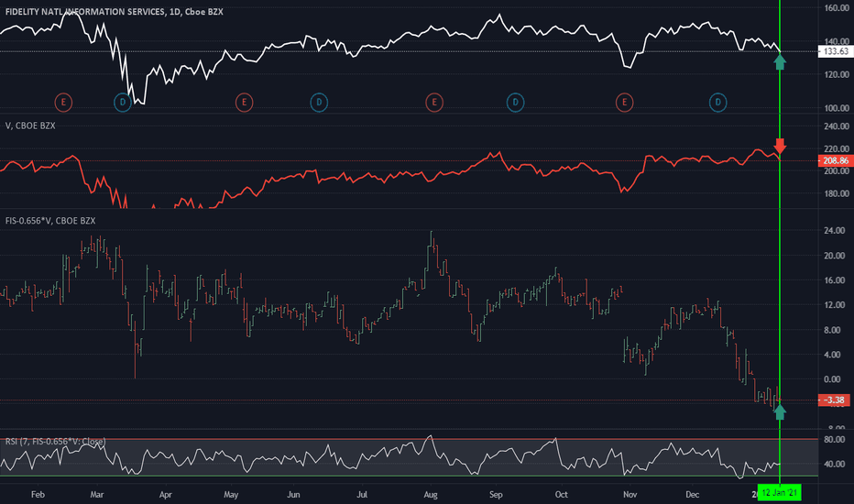Click the Dec label on the time axis

pos(692,495)
